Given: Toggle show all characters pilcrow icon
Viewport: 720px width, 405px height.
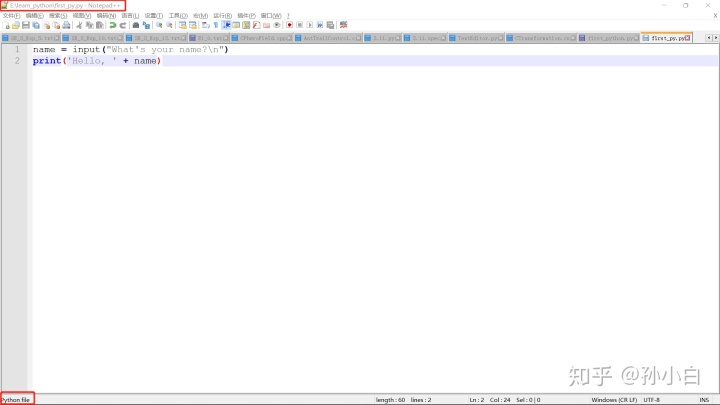Looking at the screenshot, I should tap(216, 25).
